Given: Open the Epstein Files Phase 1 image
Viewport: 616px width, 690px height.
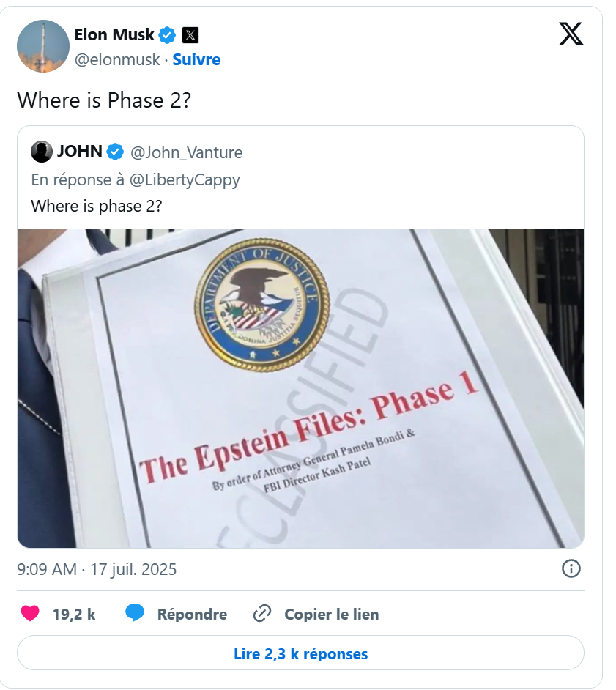Looking at the screenshot, I should click(300, 388).
